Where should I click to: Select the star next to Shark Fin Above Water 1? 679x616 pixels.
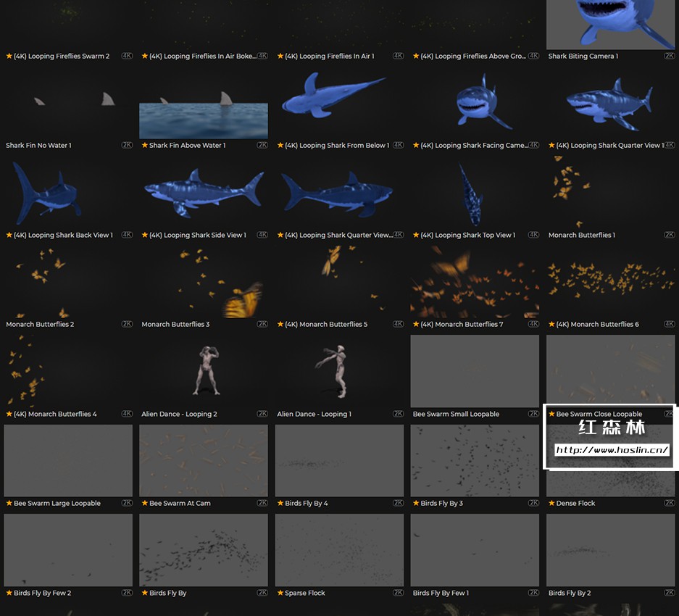point(145,145)
